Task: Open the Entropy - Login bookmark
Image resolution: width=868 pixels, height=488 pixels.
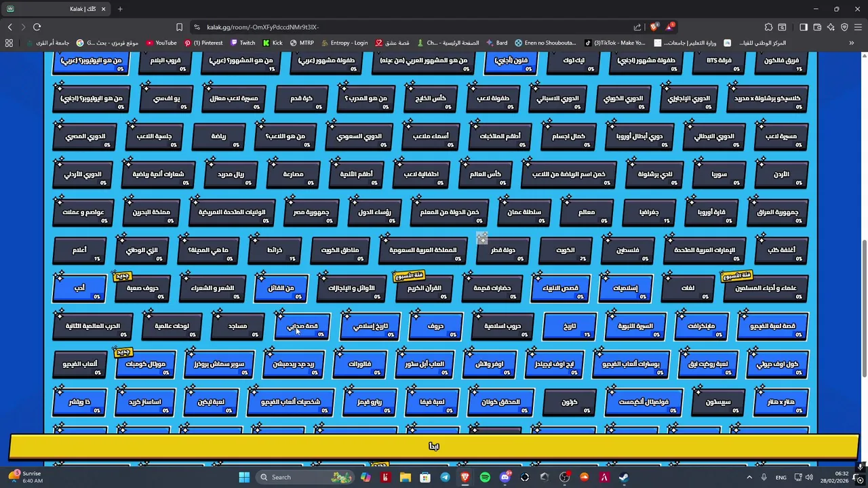Action: (x=344, y=43)
